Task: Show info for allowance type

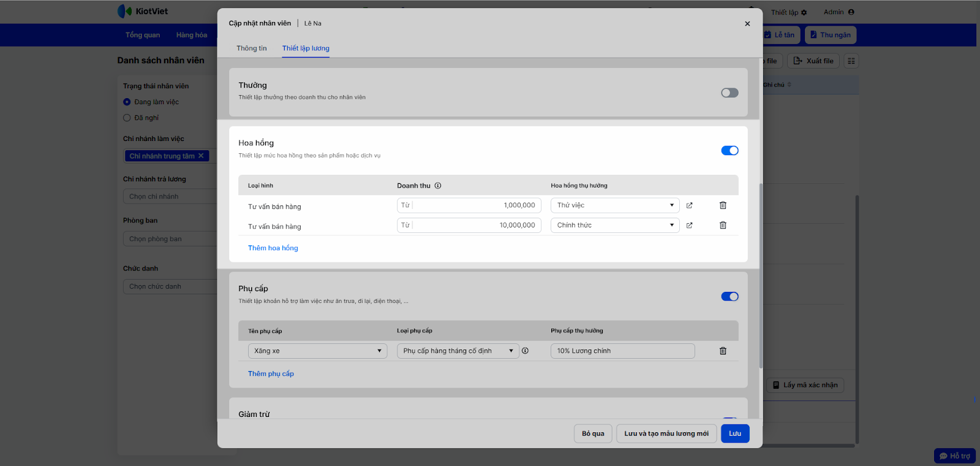Action: click(525, 351)
